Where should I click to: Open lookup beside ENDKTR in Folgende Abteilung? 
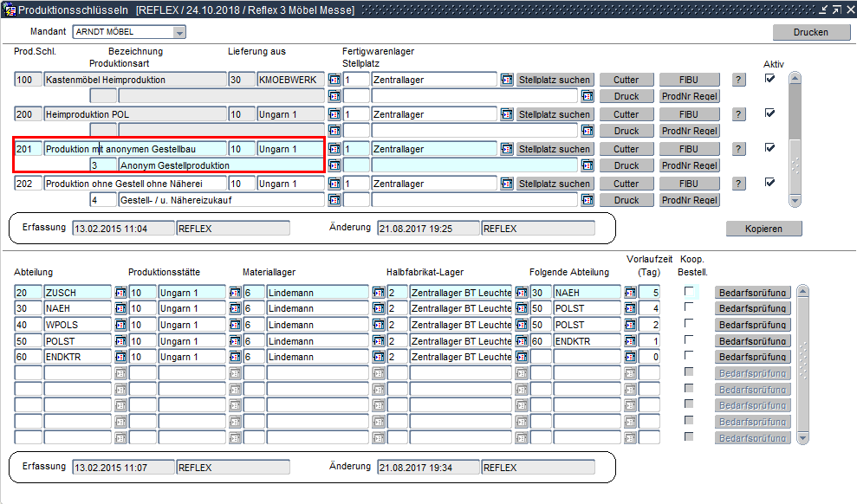[x=630, y=340]
